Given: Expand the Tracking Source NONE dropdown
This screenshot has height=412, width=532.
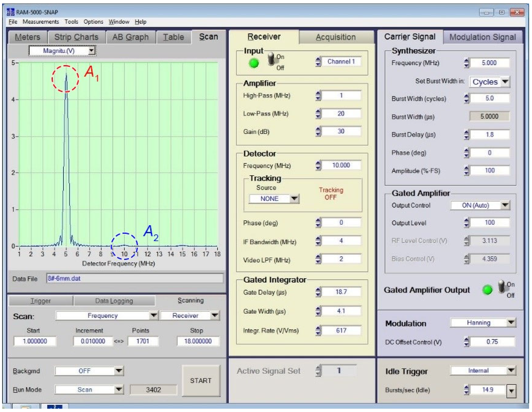Looking at the screenshot, I should [x=294, y=198].
